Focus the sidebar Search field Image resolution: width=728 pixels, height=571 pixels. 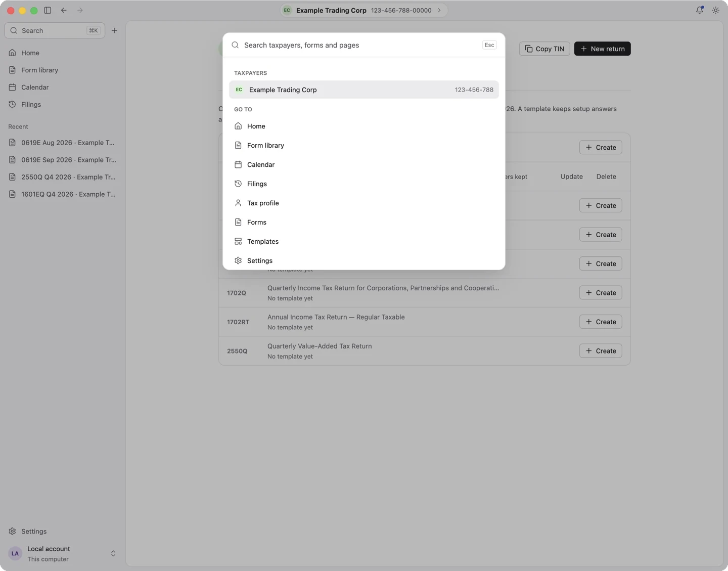pyautogui.click(x=55, y=30)
